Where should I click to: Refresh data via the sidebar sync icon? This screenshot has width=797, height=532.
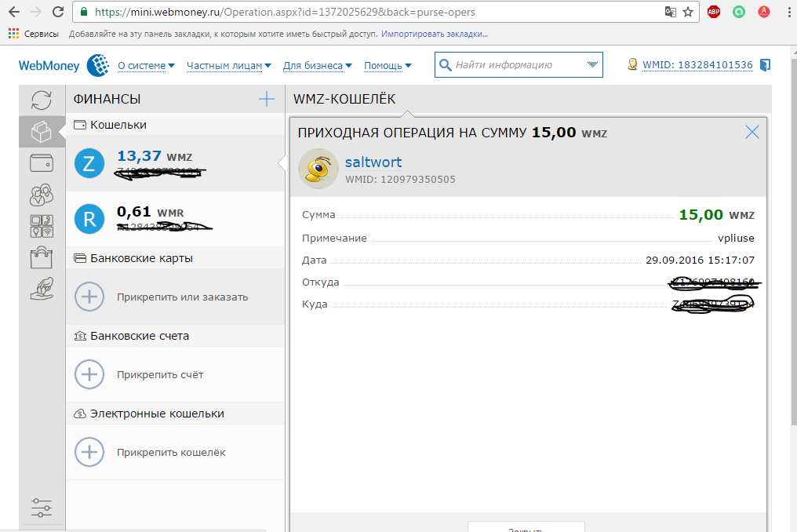(41, 100)
